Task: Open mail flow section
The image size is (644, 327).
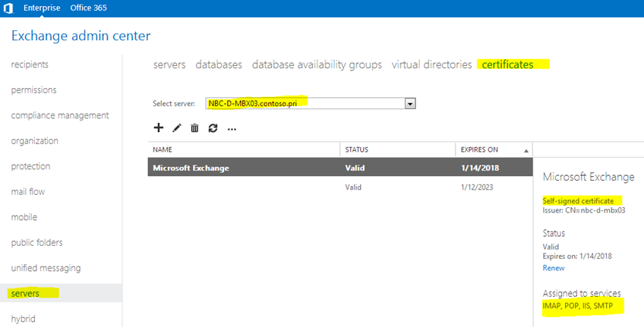Action: pos(28,192)
